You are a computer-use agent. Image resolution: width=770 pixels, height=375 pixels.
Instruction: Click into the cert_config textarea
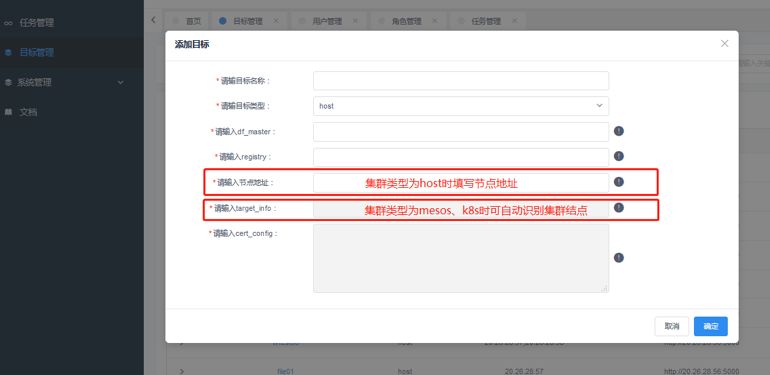[461, 258]
